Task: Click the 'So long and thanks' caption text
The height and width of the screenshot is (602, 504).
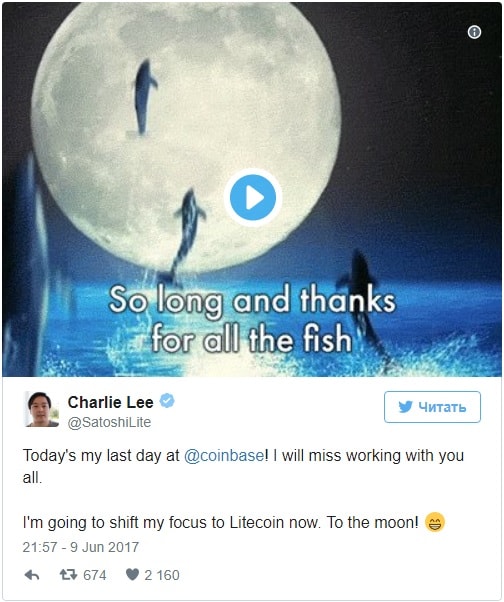Action: click(252, 301)
